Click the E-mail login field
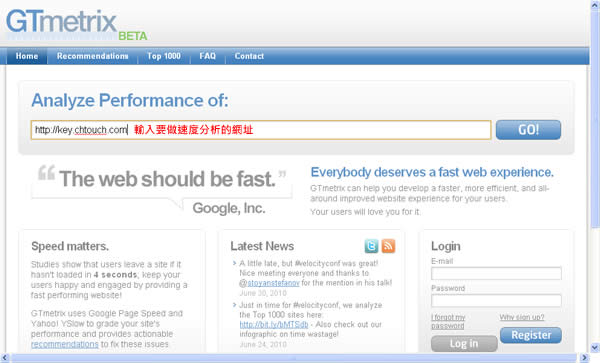 pyautogui.click(x=496, y=273)
